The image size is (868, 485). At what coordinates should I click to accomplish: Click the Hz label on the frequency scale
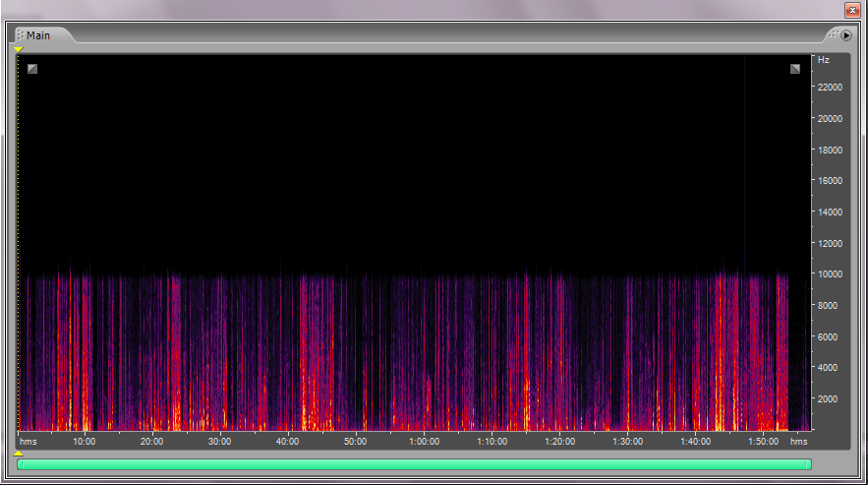point(824,60)
